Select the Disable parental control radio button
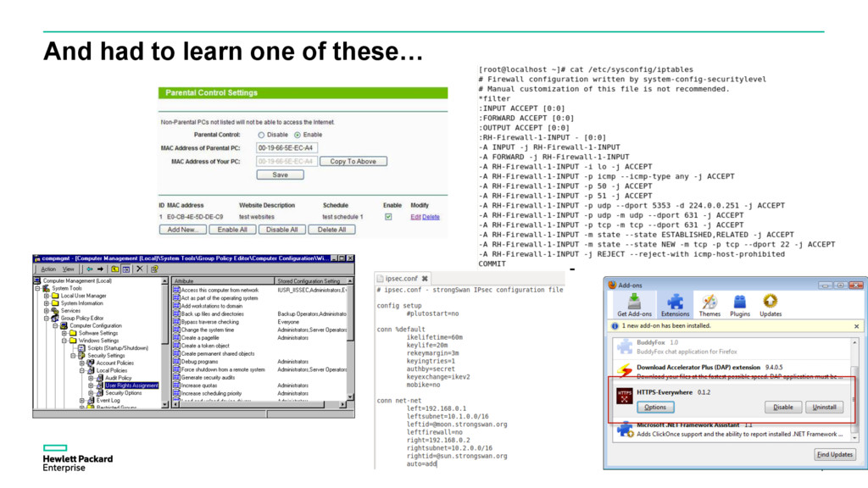 coord(261,135)
